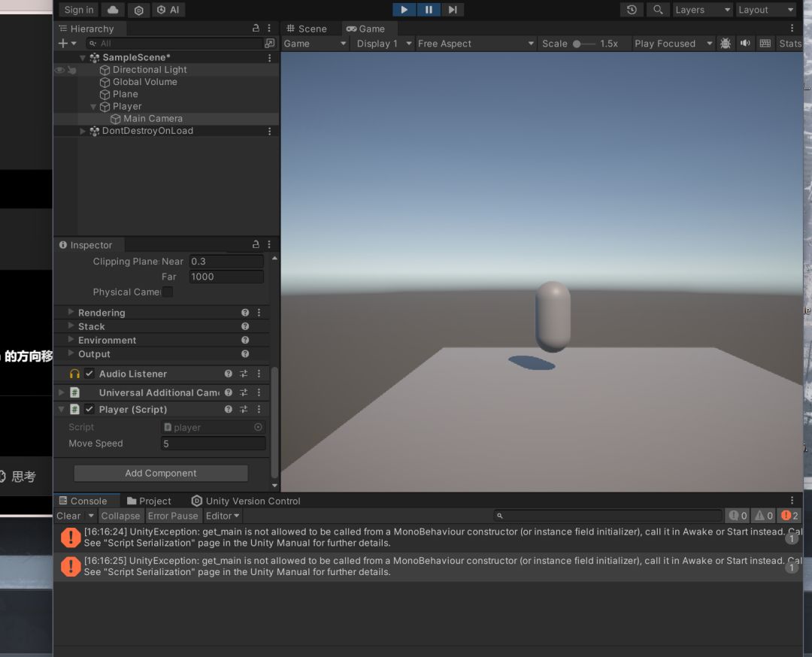Toggle the Stats overlay button
This screenshot has height=657, width=812.
(789, 44)
